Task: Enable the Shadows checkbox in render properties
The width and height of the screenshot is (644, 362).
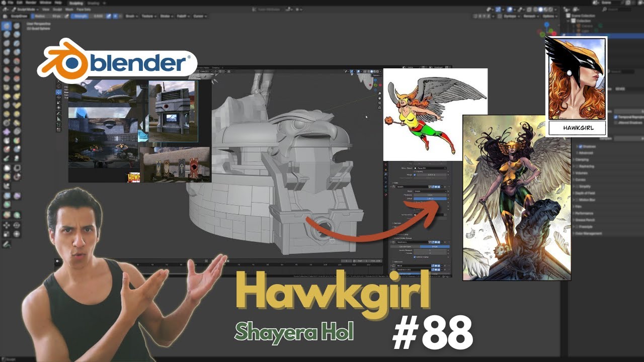Action: pos(581,147)
